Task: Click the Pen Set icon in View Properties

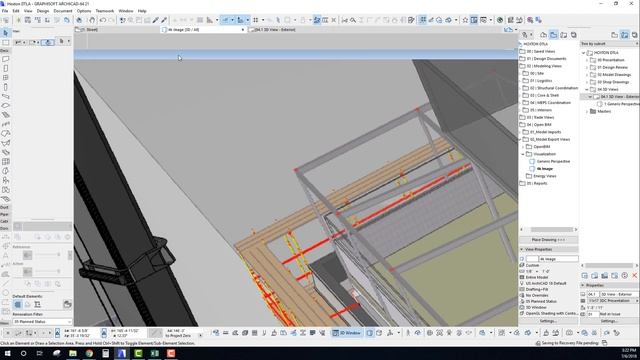Action: [x=522, y=283]
